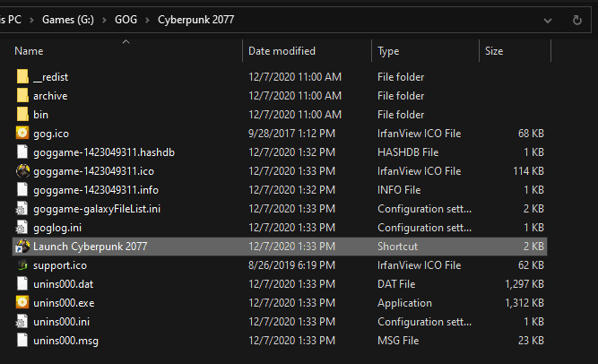Viewport: 598px width, 364px height.
Task: Click the __redist folder icon
Action: click(x=22, y=77)
